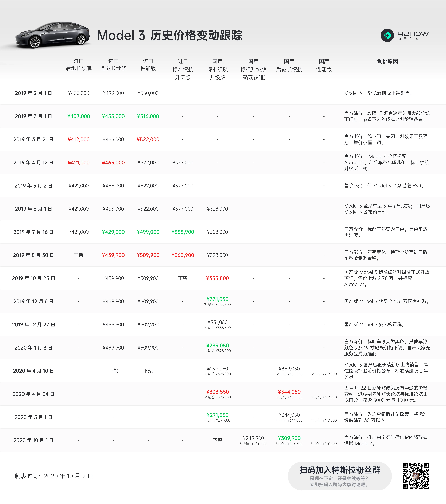446x504 pixels.
Task: Click the date 2019 年 12 月 27 日
Action: [x=34, y=324]
